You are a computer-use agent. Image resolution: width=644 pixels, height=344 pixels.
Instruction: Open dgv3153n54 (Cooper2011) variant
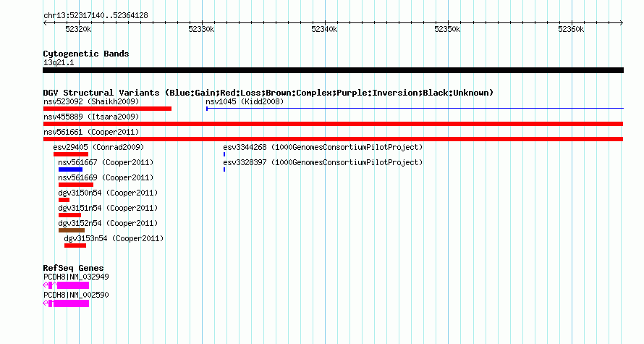point(114,238)
